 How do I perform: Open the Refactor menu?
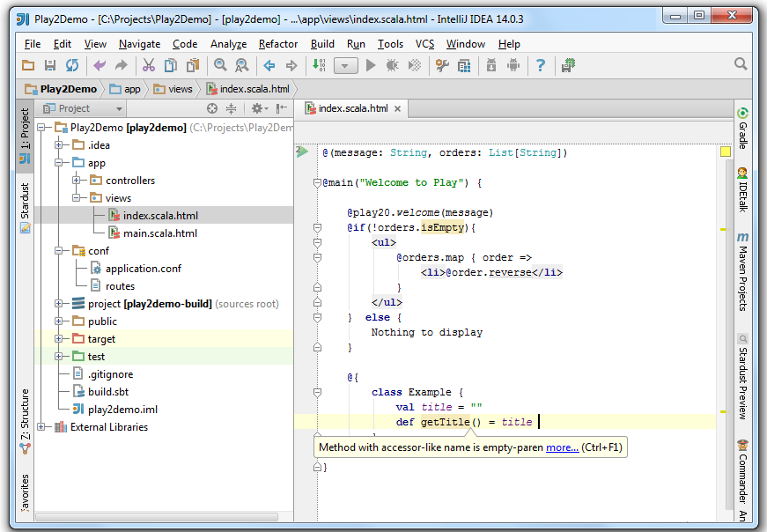pos(278,44)
